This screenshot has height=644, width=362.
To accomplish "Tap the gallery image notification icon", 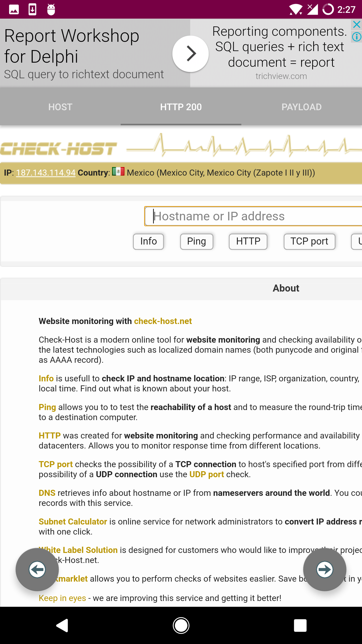I will tap(14, 10).
